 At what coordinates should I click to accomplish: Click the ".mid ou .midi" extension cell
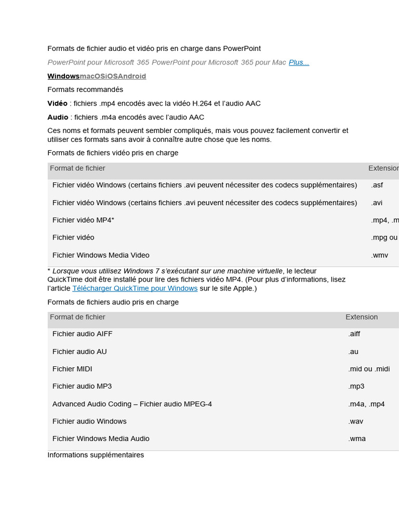point(369,369)
